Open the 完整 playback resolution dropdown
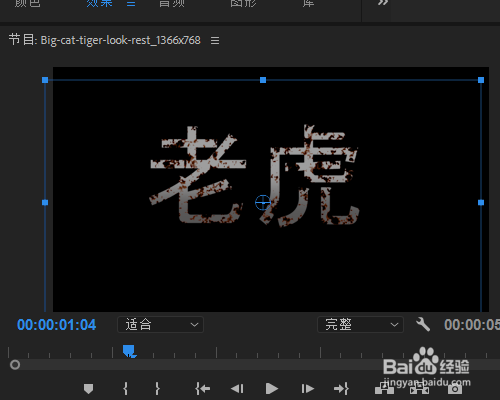 [360, 324]
